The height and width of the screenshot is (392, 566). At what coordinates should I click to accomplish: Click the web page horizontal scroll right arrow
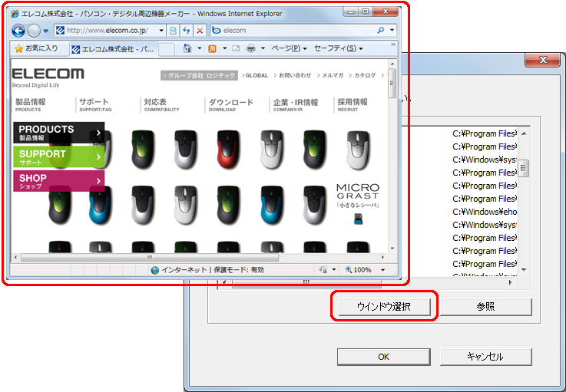pyautogui.click(x=382, y=258)
